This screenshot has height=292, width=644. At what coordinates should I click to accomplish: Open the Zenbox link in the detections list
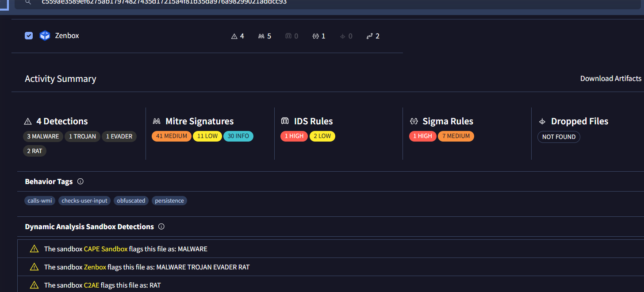[95, 267]
